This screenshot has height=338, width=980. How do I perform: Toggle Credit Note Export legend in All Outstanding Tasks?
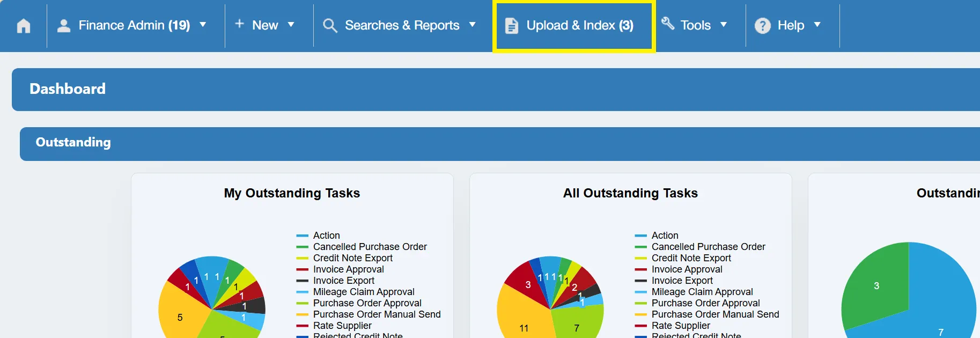(683, 258)
